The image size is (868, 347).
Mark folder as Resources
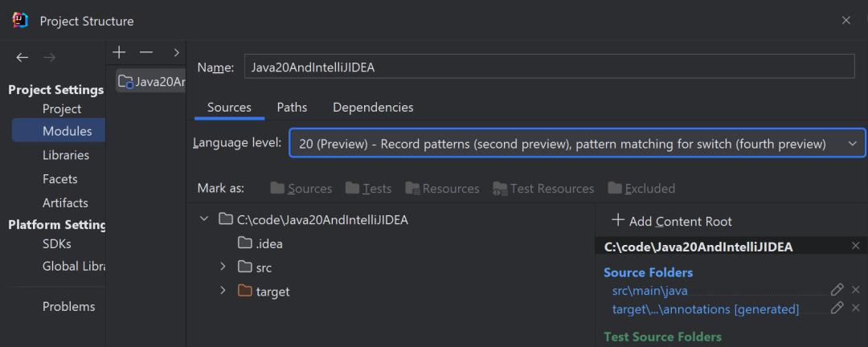click(x=442, y=189)
